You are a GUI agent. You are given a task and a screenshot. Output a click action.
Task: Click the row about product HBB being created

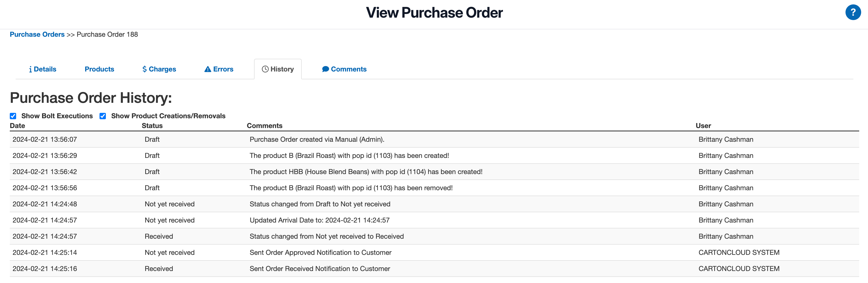point(366,172)
